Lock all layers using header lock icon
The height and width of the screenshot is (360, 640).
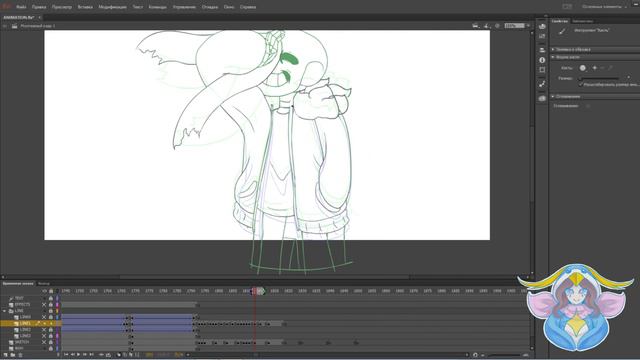pos(51,291)
